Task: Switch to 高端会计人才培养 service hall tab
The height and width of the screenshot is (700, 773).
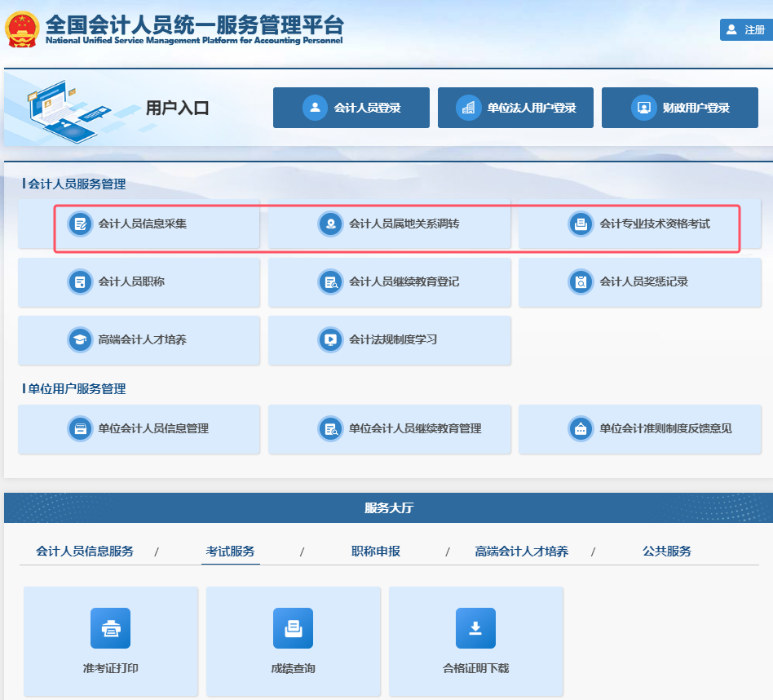Action: (x=522, y=552)
